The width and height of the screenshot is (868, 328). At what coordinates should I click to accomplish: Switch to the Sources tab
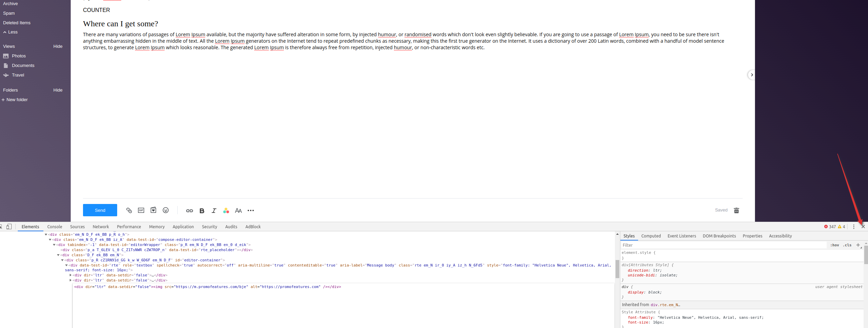[77, 227]
